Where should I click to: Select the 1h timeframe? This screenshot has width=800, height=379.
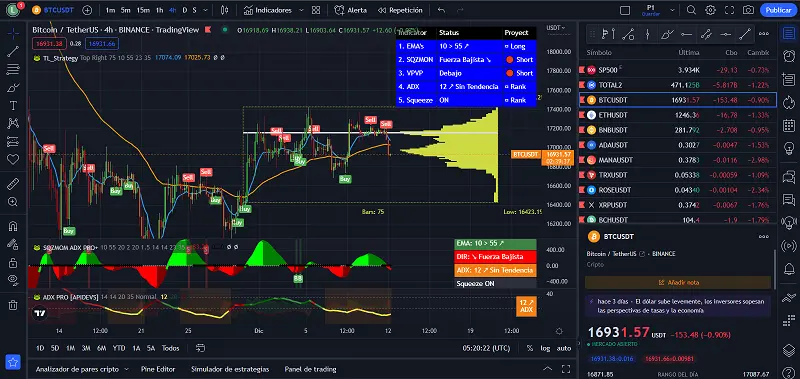[160, 10]
